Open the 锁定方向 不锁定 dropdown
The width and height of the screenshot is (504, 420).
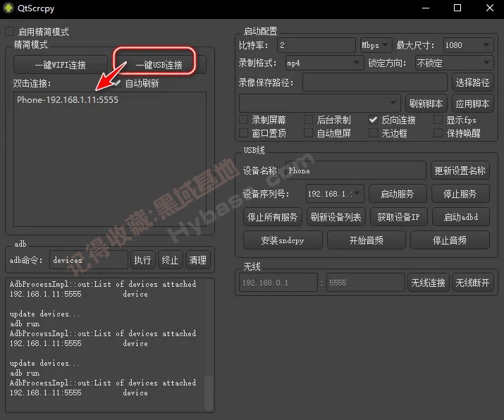[454, 63]
